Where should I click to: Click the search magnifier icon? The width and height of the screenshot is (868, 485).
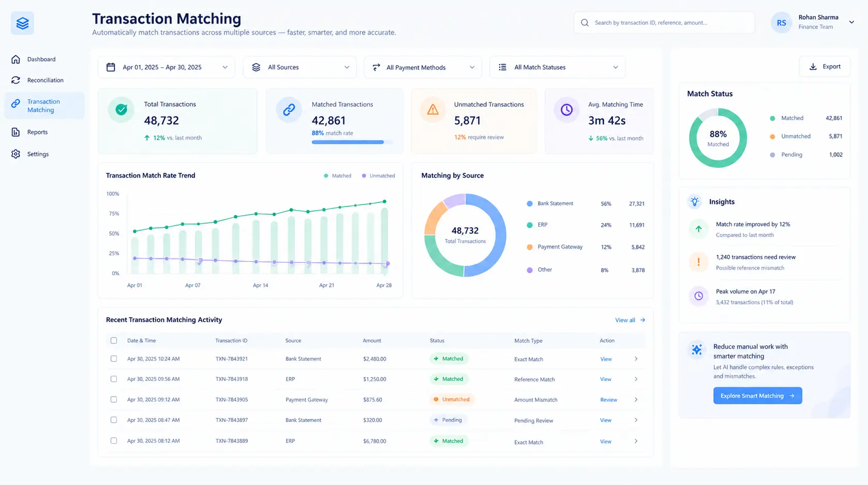point(585,23)
